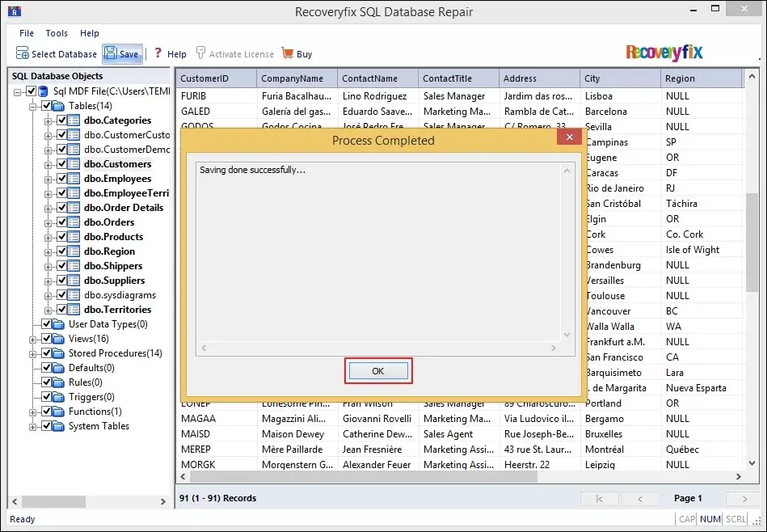Image resolution: width=767 pixels, height=532 pixels.
Task: Click the data grid vertical scrollbar thumb
Action: click(752, 243)
